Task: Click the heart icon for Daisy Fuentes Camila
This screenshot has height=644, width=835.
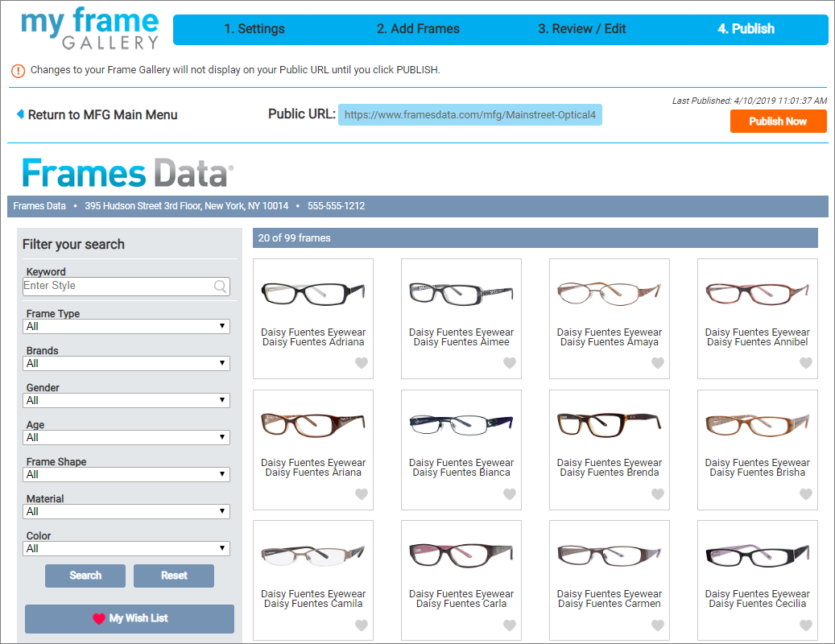Action: click(x=362, y=625)
